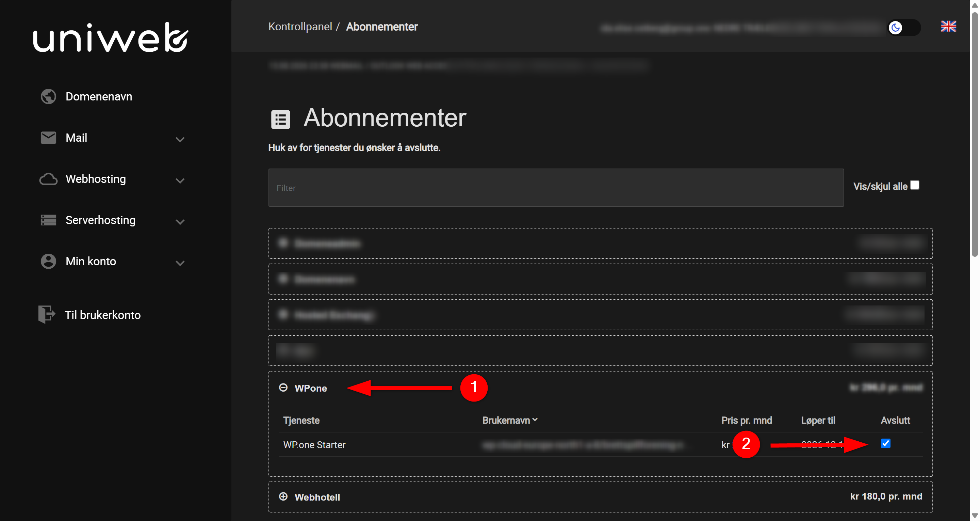
Task: Click the Min konto user icon
Action: (48, 261)
